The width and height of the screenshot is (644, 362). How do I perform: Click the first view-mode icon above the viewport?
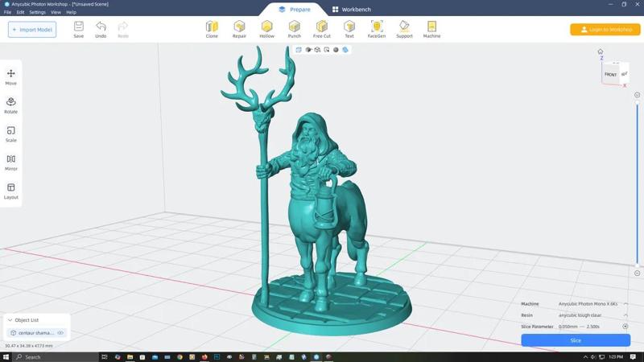point(299,50)
